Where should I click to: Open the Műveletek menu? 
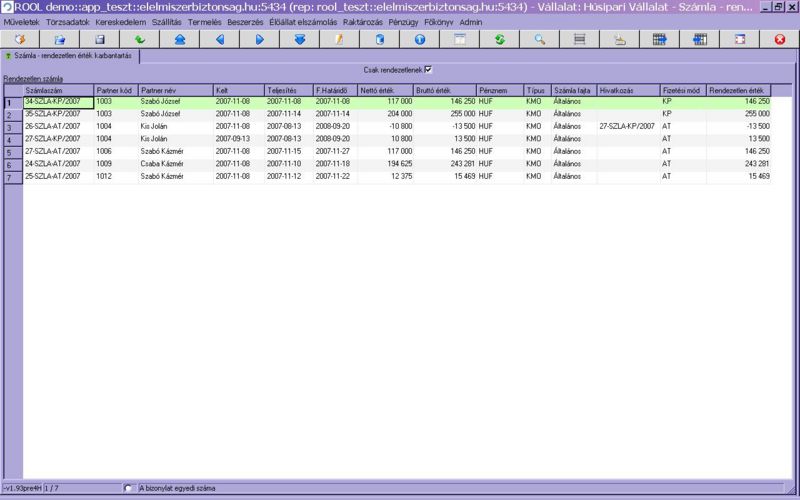pos(22,22)
